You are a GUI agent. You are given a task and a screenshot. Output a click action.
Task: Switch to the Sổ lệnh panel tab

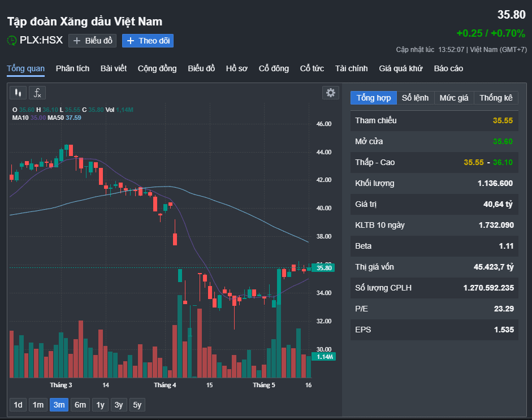coord(416,98)
